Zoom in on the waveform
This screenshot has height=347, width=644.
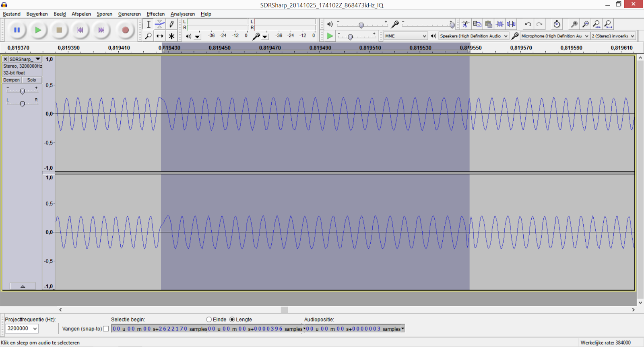coord(574,24)
